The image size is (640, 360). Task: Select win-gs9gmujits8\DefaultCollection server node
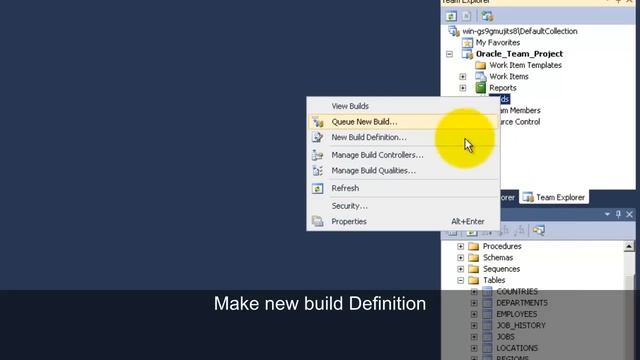click(520, 31)
